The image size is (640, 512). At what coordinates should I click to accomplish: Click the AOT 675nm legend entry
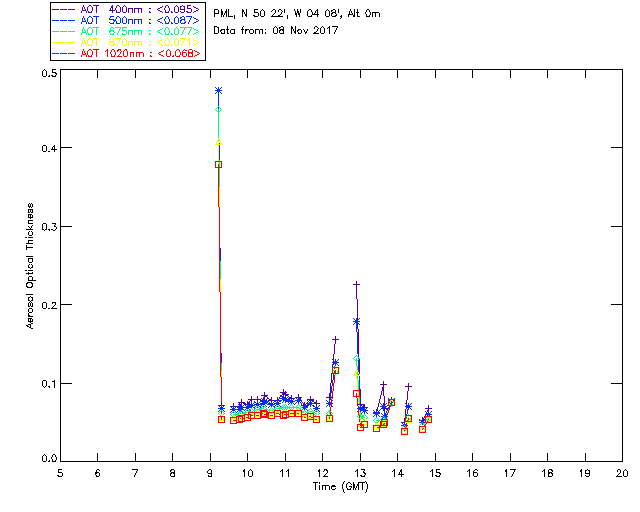point(126,31)
